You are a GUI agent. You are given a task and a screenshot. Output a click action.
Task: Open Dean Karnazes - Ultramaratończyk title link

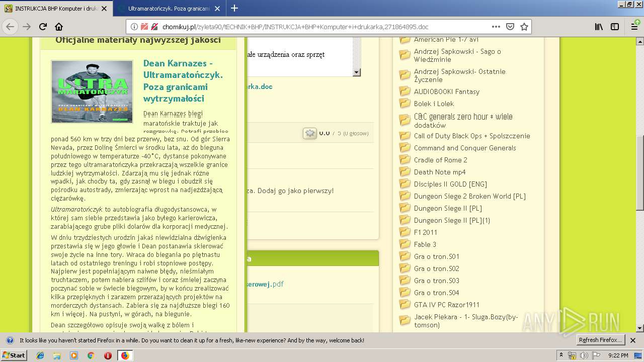pos(183,81)
